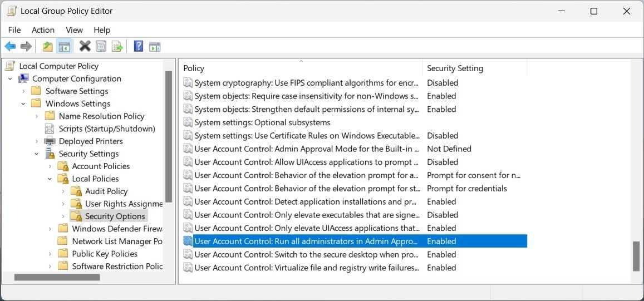Click the Scripts (Startup/Shutdown) icon
The width and height of the screenshot is (644, 301).
coord(50,129)
